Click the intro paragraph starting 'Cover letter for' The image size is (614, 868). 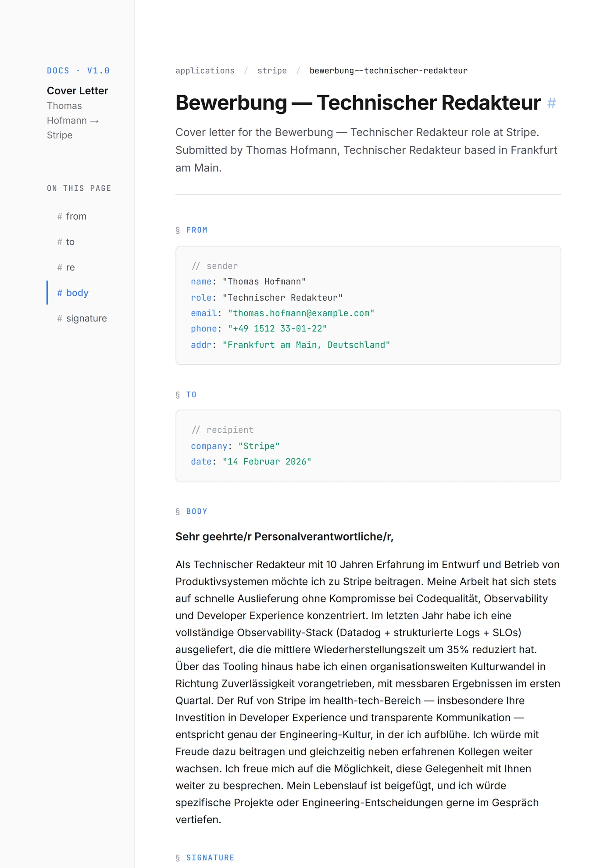[367, 150]
